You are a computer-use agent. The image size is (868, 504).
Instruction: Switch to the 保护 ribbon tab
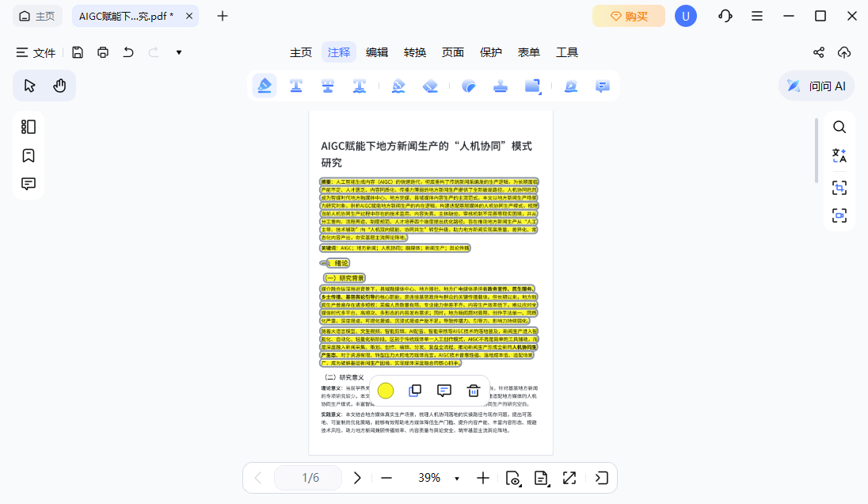(491, 52)
